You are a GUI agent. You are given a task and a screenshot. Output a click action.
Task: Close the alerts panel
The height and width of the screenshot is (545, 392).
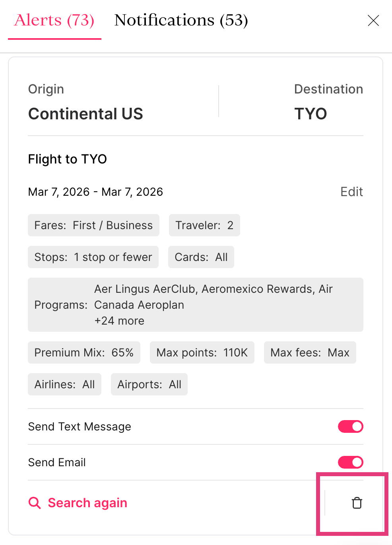(x=373, y=20)
